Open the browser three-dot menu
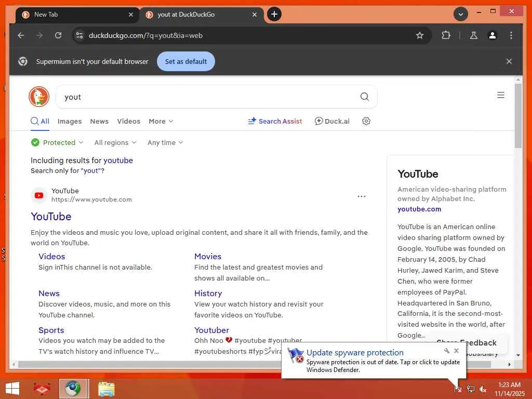532x399 pixels. click(511, 35)
